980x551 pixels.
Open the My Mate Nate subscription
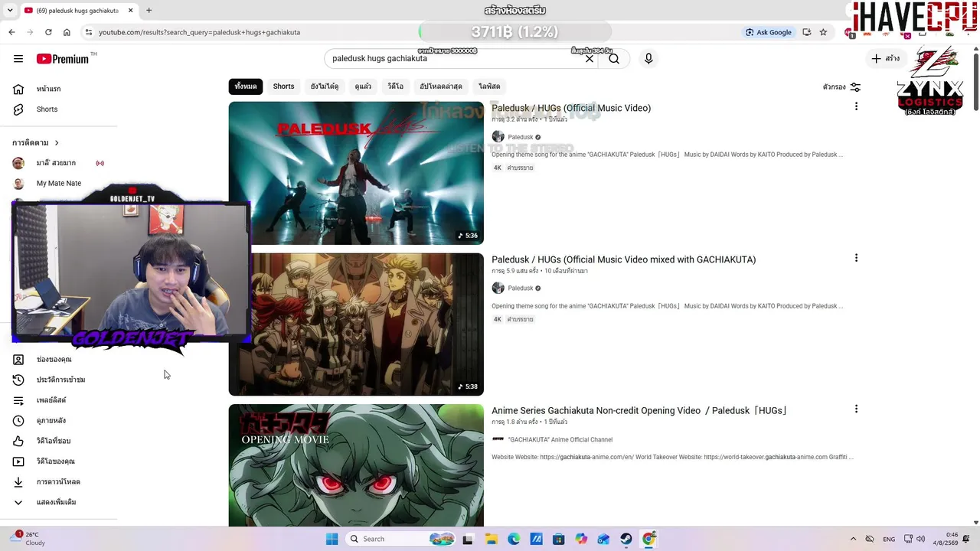pos(59,184)
